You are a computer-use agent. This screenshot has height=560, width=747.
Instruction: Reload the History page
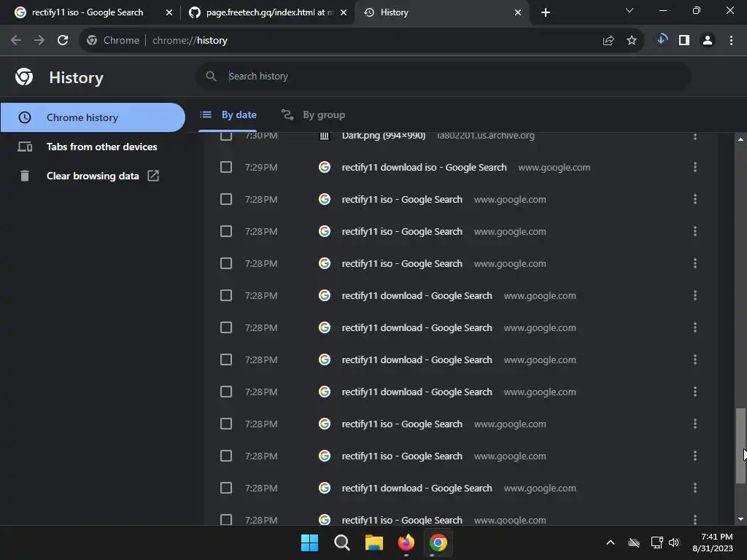[x=63, y=41]
